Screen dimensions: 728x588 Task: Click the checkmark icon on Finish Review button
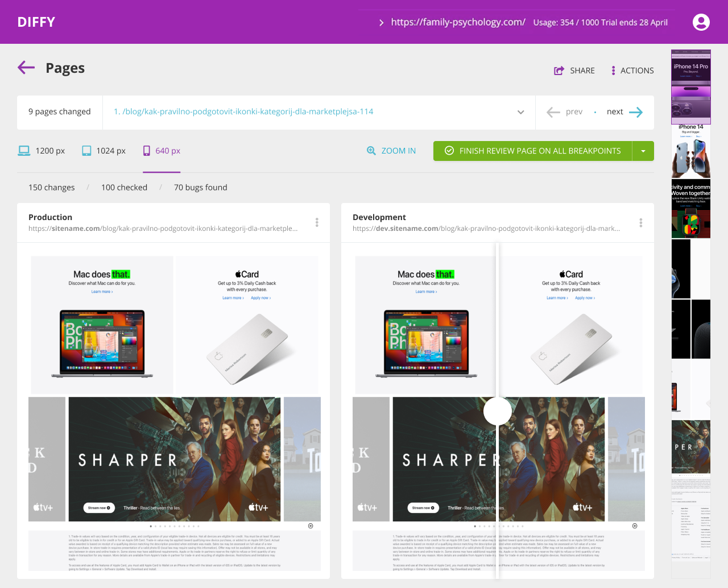pyautogui.click(x=449, y=151)
